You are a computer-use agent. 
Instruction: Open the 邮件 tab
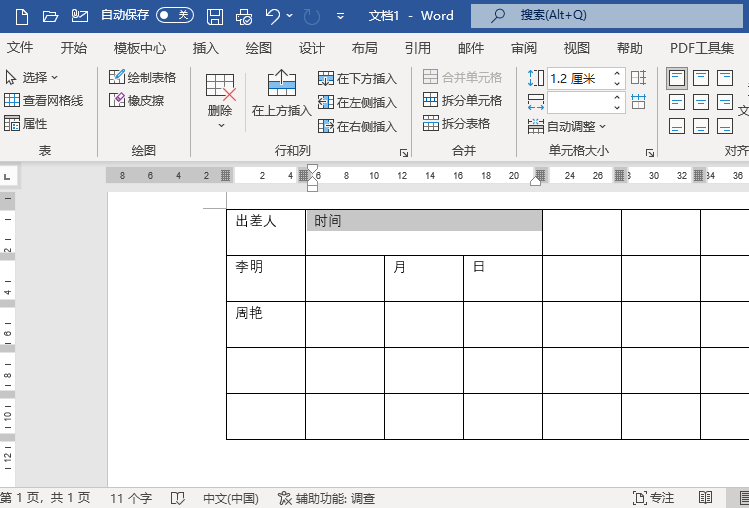click(x=471, y=48)
